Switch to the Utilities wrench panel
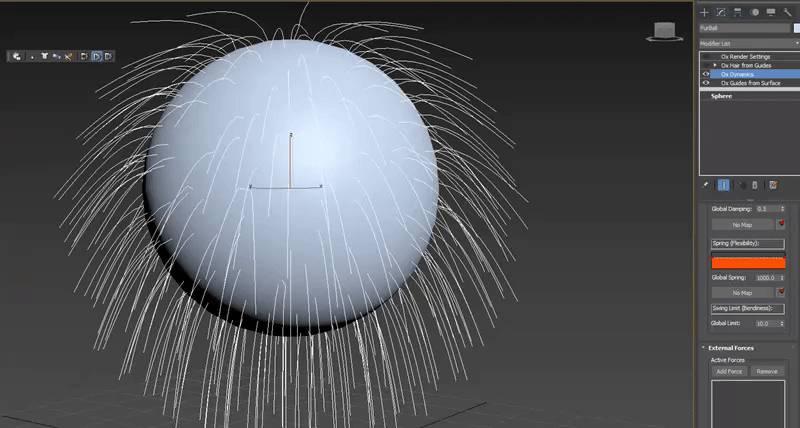The image size is (800, 428). (788, 11)
